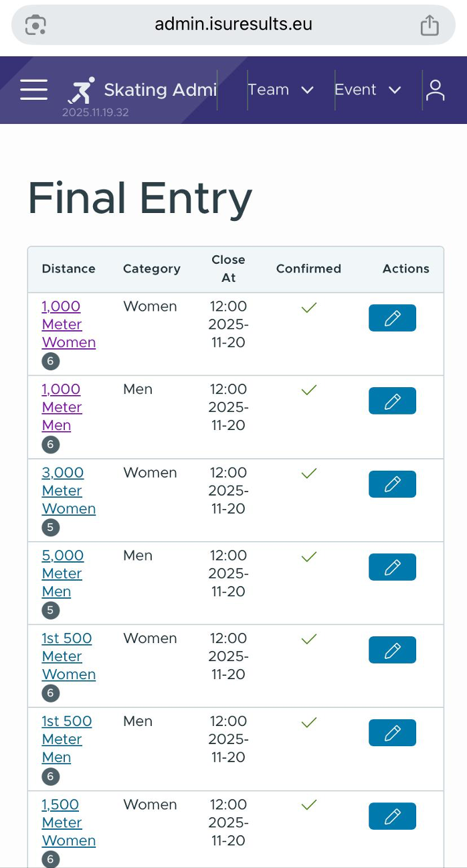Edit the 1,000 Meter Women entry
Image resolution: width=467 pixels, height=868 pixels.
tap(392, 318)
